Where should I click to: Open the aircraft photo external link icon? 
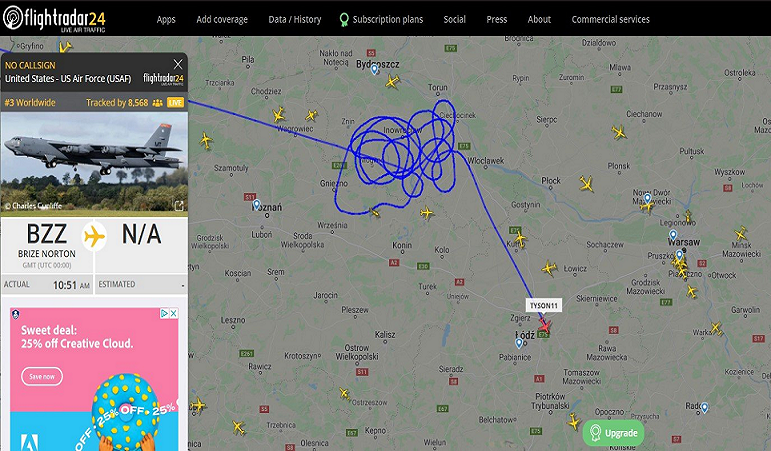tap(179, 206)
